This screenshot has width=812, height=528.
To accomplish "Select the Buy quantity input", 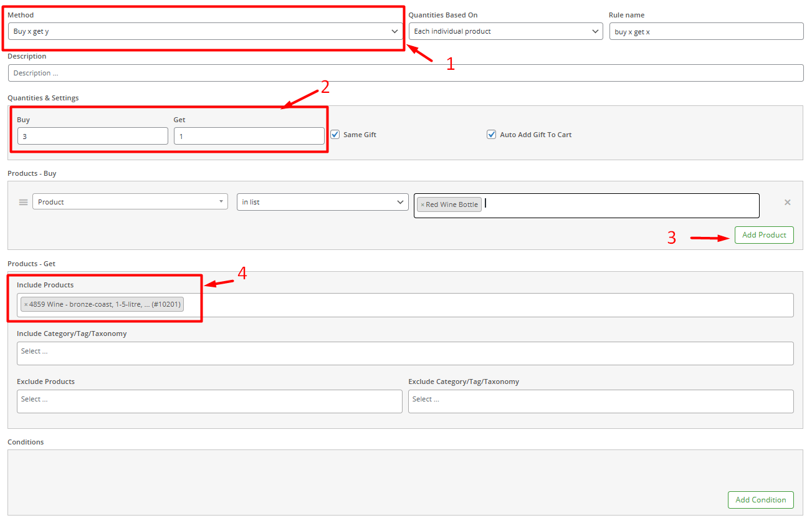I will (92, 136).
